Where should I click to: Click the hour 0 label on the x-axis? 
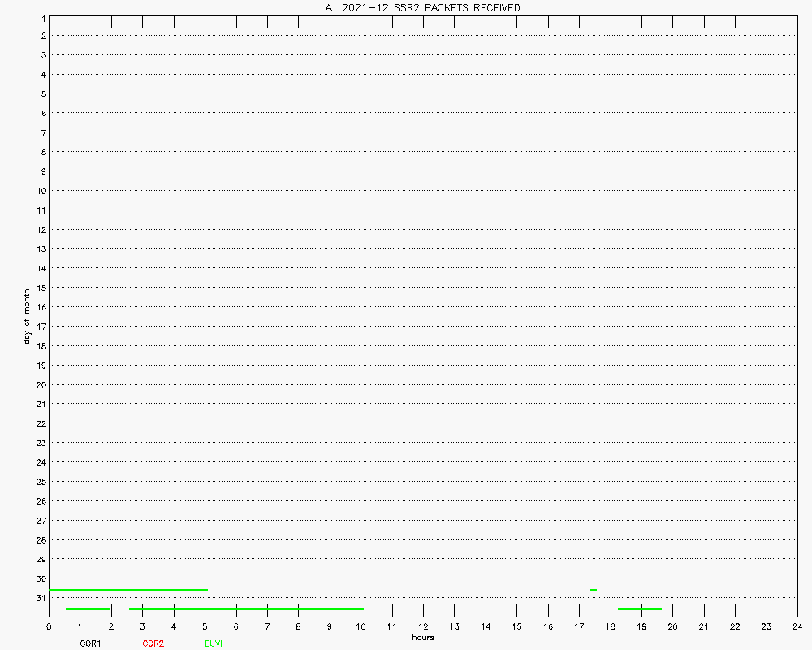49,626
